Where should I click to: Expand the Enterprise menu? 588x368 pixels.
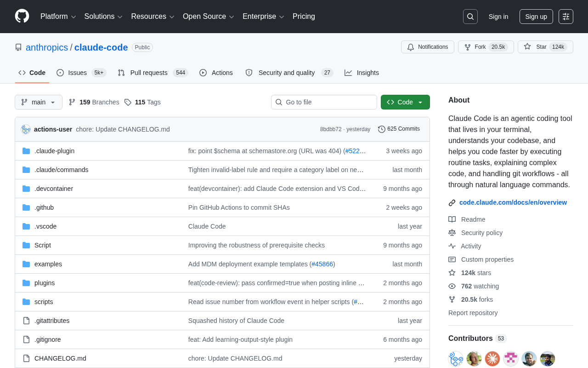click(x=264, y=17)
